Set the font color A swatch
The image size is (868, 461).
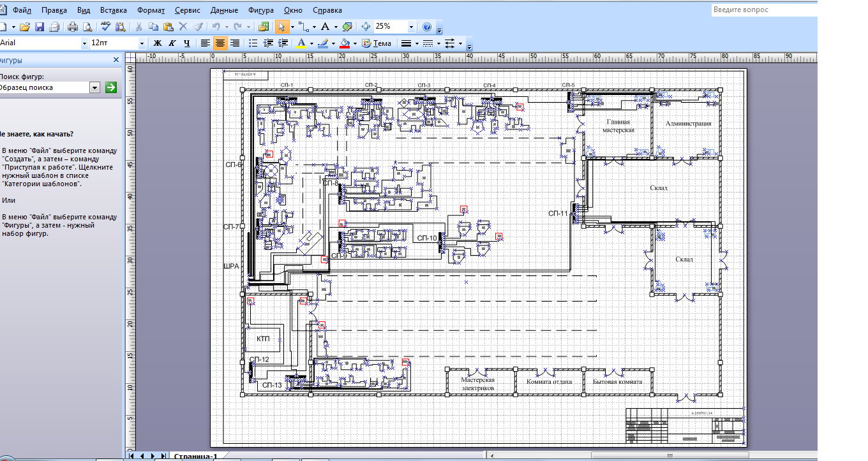point(301,43)
